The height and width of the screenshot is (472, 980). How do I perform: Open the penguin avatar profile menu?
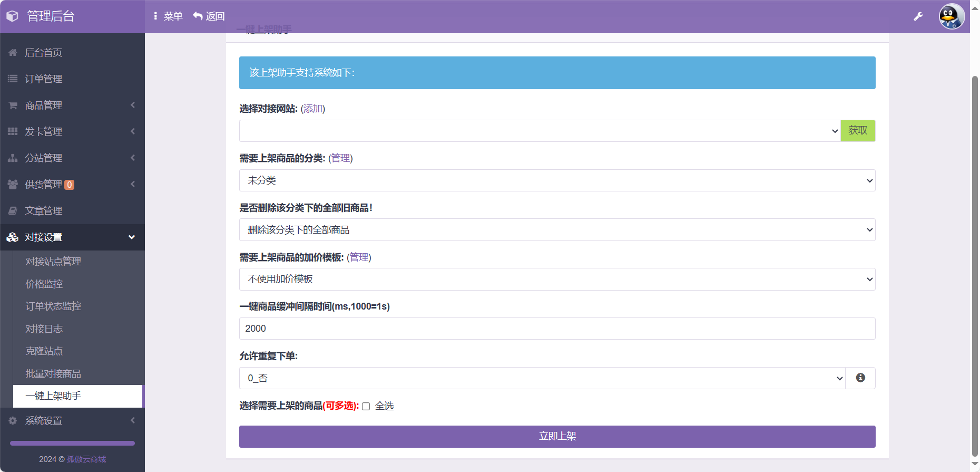(951, 16)
